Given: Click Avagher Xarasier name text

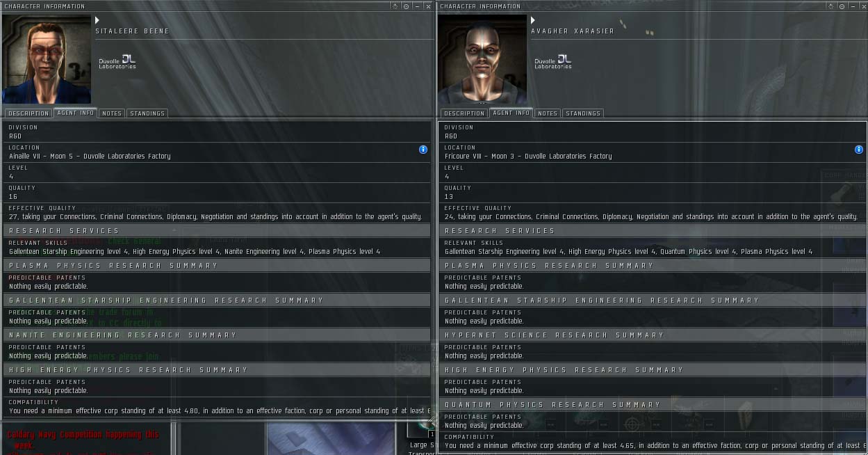Looking at the screenshot, I should [x=573, y=31].
